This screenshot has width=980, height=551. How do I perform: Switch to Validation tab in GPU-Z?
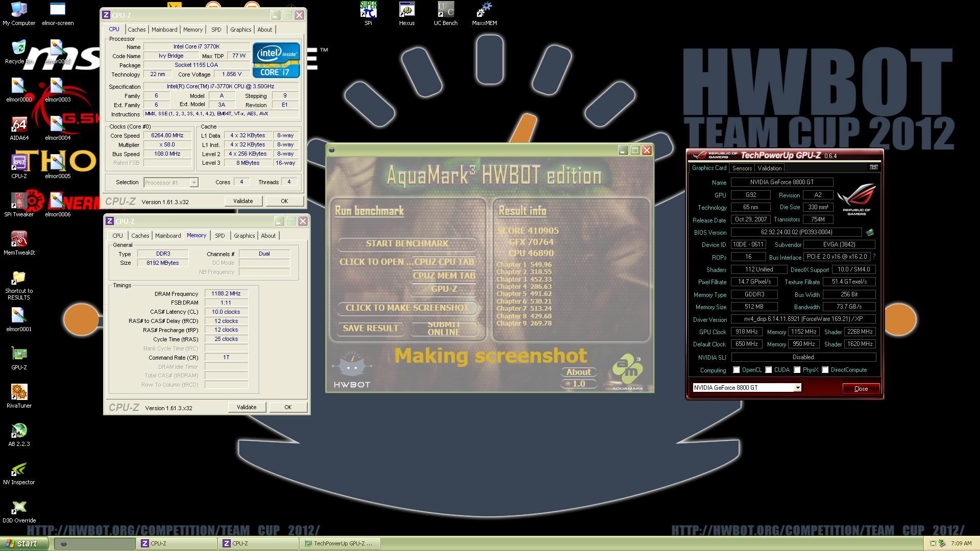coord(769,168)
